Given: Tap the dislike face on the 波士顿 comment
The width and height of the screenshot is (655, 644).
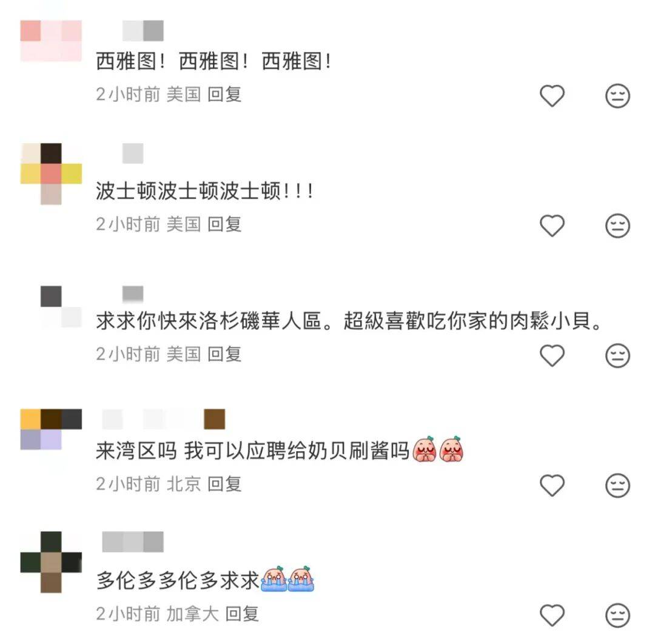Looking at the screenshot, I should [x=617, y=226].
